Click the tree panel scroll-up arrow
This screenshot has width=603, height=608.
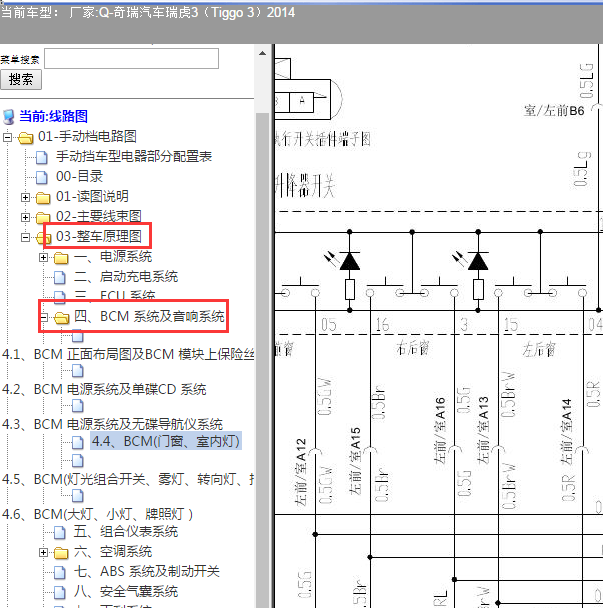click(x=263, y=53)
